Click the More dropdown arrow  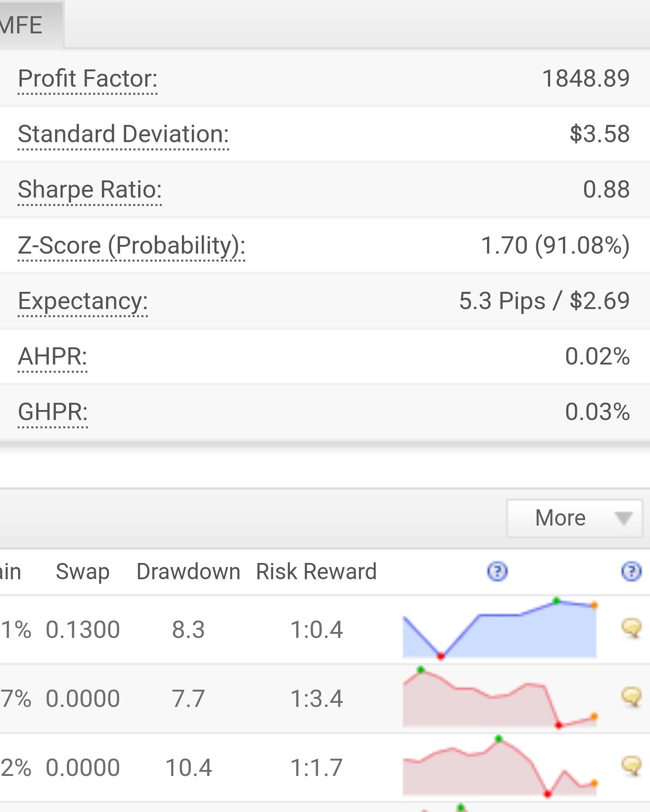coord(623,518)
